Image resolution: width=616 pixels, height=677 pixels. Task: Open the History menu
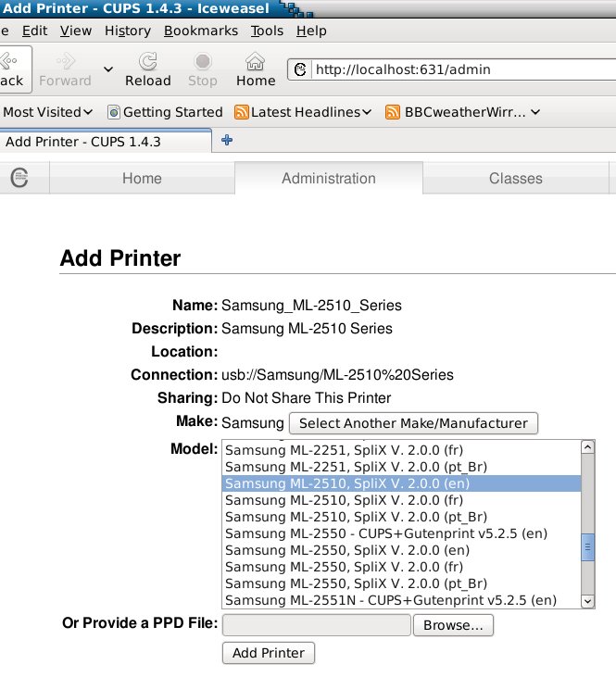pyautogui.click(x=128, y=31)
